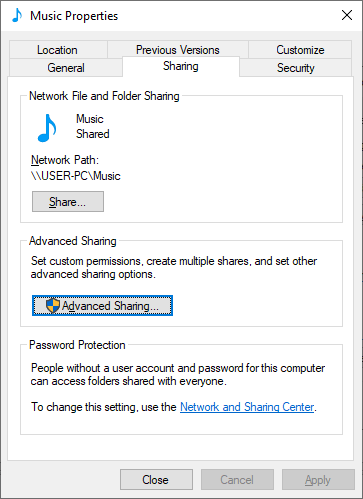Click the Share... button
Screen dimensions: 363x499
pyautogui.click(x=68, y=201)
